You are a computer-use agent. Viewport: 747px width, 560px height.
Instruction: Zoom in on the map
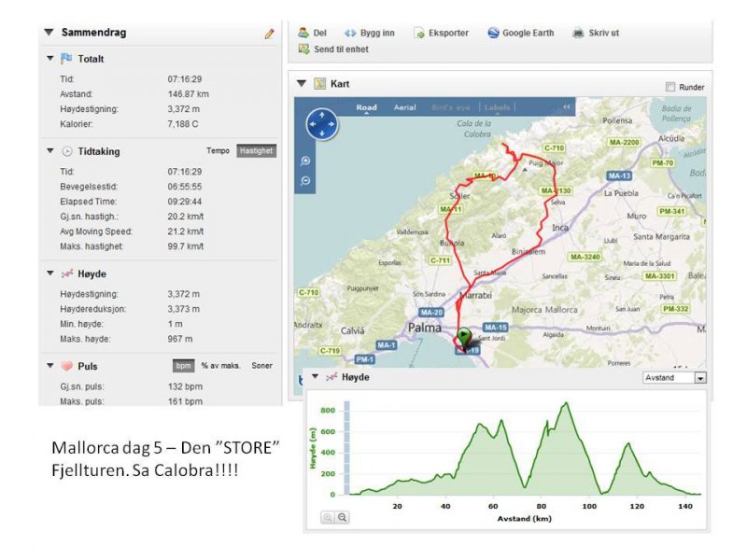click(x=305, y=161)
